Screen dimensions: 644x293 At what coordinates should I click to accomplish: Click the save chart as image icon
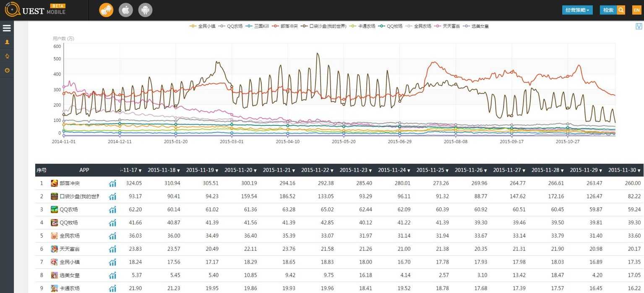tap(639, 26)
